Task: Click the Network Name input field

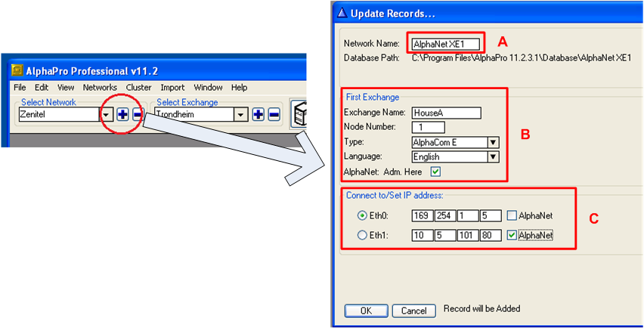Action: tap(446, 45)
